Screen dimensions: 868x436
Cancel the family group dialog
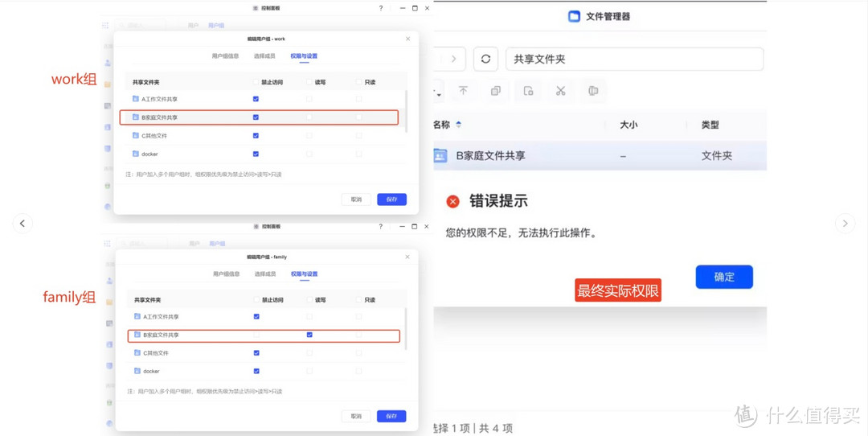click(356, 416)
